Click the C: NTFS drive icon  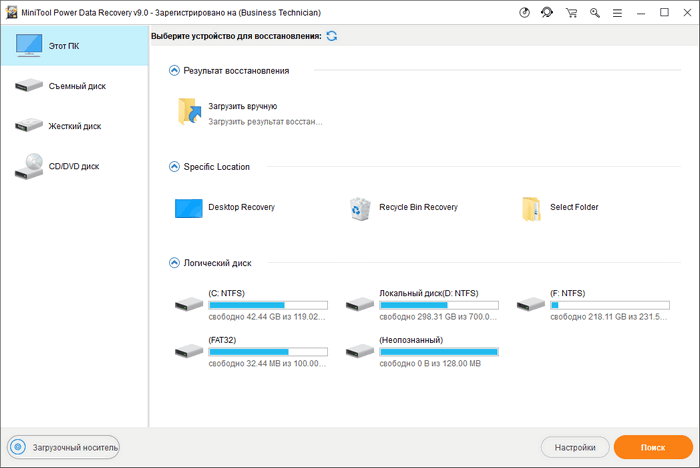(x=189, y=305)
